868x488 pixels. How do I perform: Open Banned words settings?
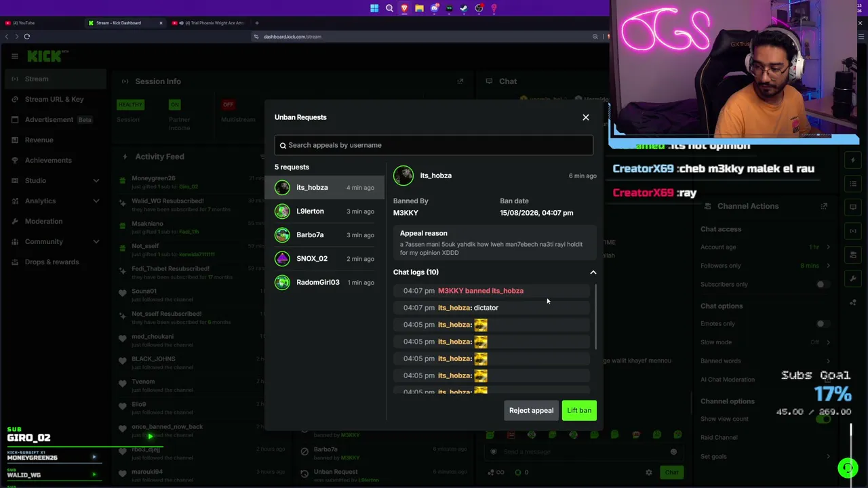pyautogui.click(x=767, y=361)
